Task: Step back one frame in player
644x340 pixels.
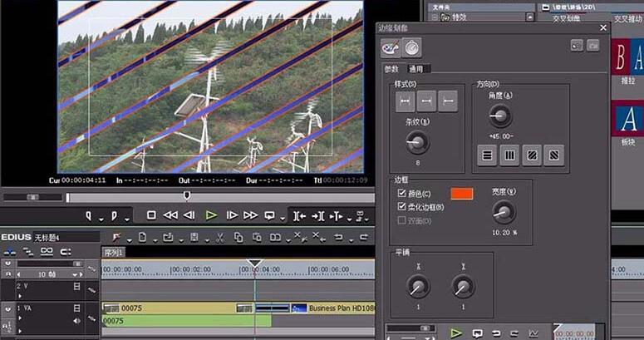Action: pyautogui.click(x=189, y=215)
